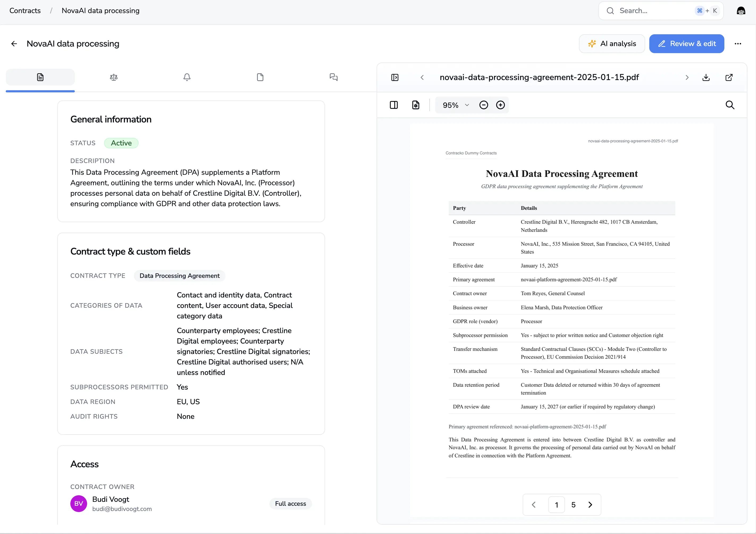The height and width of the screenshot is (534, 756).
Task: Toggle the PDF sidebar layout icon
Action: [x=394, y=105]
